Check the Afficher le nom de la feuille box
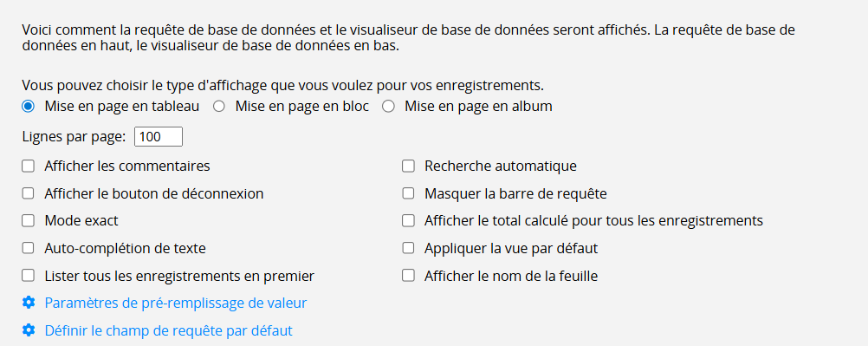Screen dimensions: 868x346 [408, 276]
